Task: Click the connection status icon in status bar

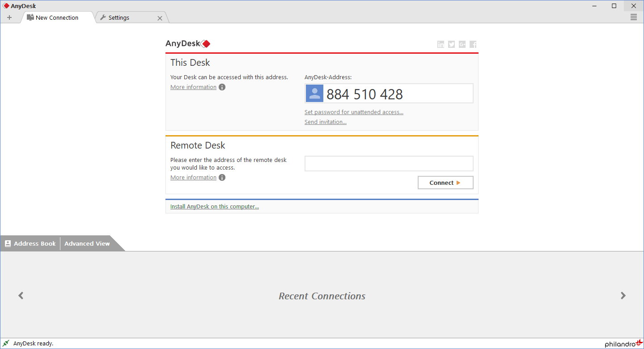Action: pos(5,343)
